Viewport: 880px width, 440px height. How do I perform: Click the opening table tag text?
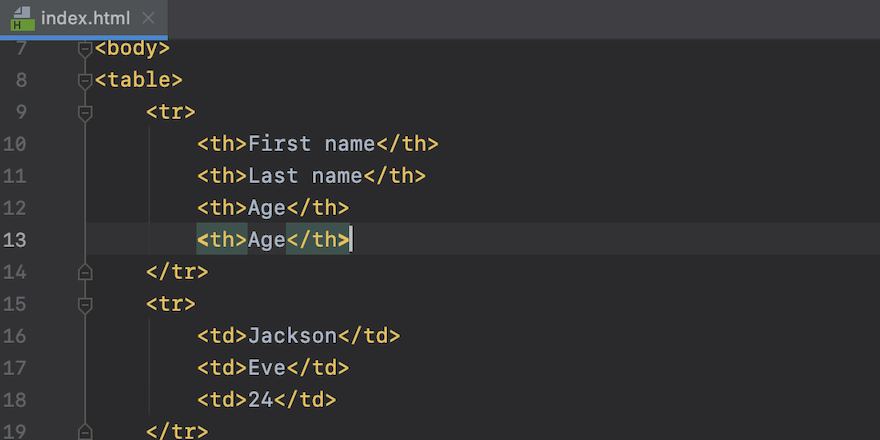pos(139,80)
